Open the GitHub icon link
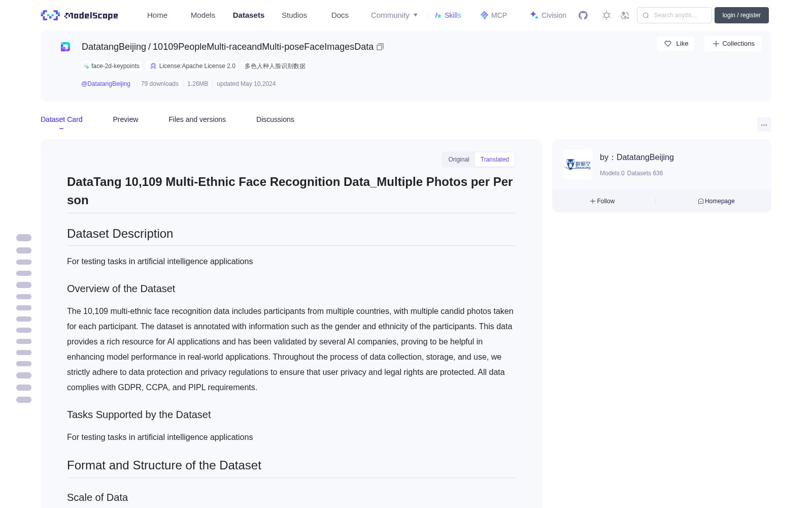812x508 pixels. click(x=583, y=15)
